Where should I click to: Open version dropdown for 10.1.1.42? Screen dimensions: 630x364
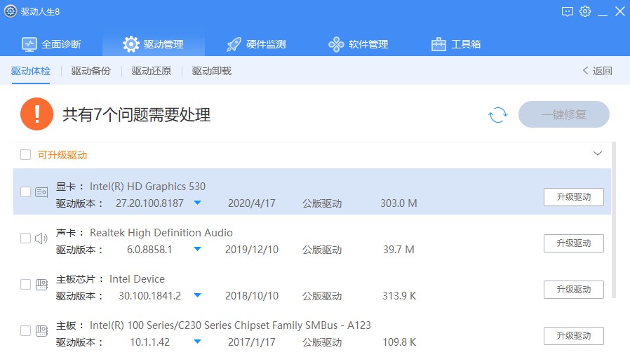197,341
